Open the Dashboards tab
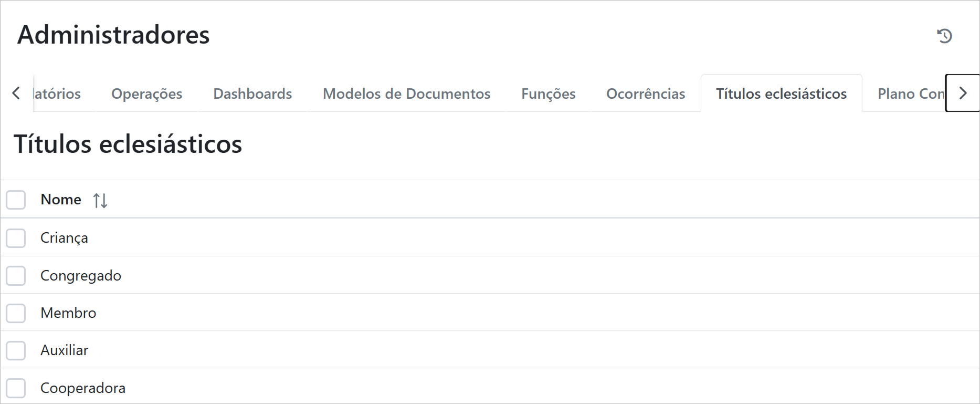This screenshot has height=404, width=980. [252, 94]
